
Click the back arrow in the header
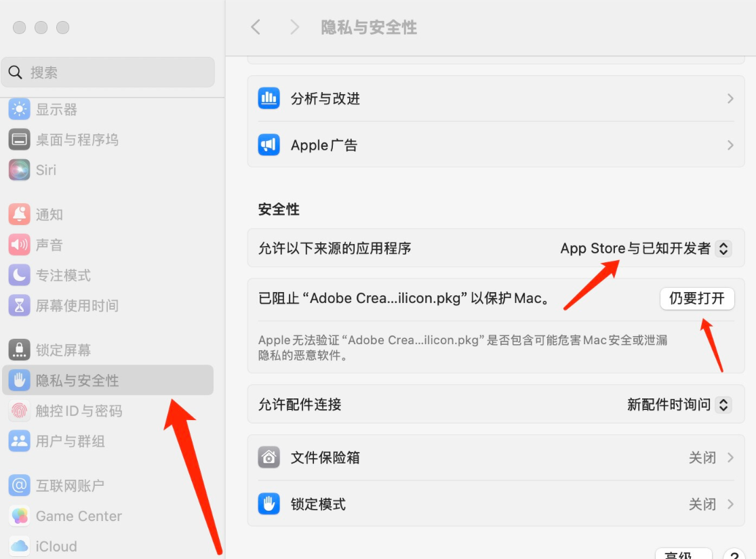click(x=256, y=27)
